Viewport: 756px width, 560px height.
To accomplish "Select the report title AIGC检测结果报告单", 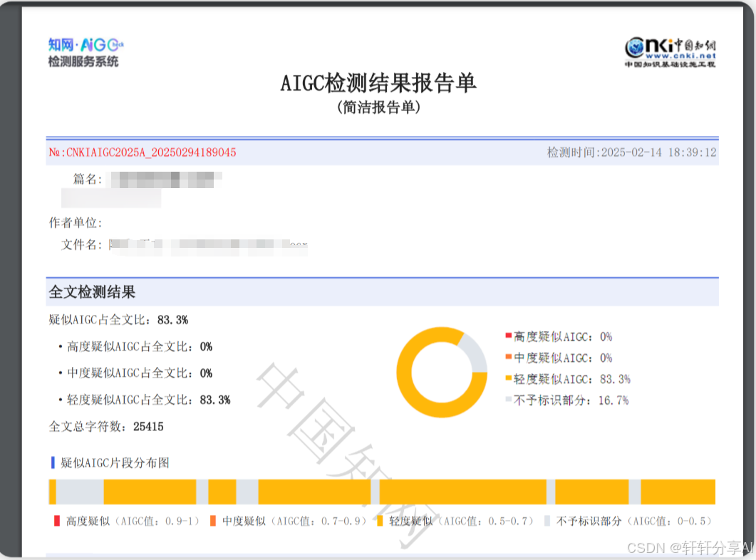I will [378, 83].
